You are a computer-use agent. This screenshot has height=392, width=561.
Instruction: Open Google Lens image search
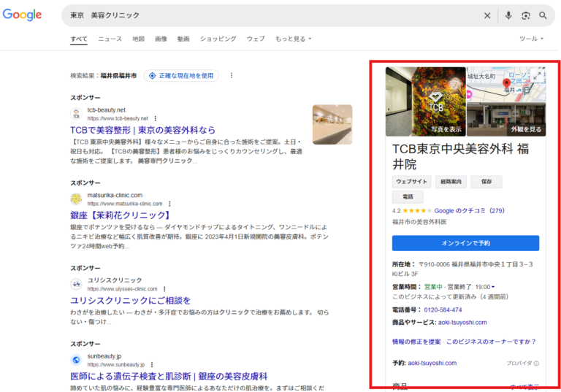pos(526,15)
